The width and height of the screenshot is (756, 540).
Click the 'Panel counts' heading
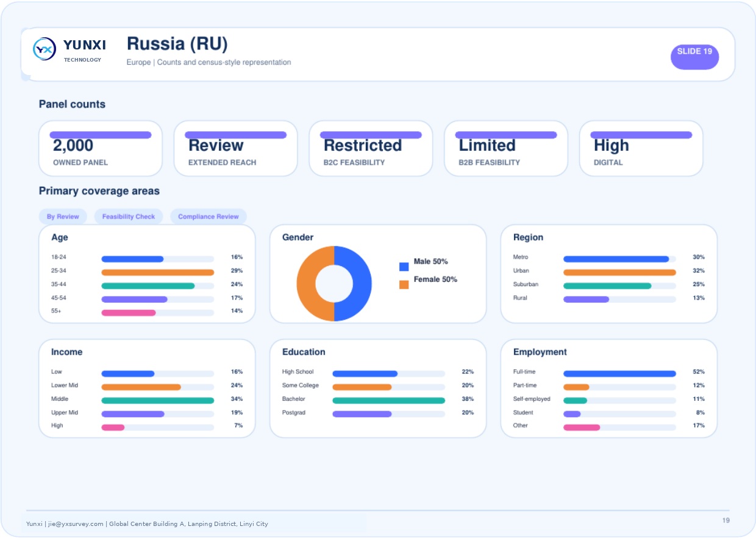(72, 104)
